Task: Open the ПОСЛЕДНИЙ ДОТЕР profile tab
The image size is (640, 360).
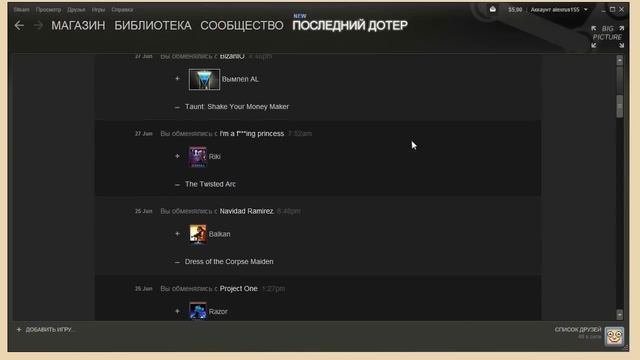Action: point(350,25)
